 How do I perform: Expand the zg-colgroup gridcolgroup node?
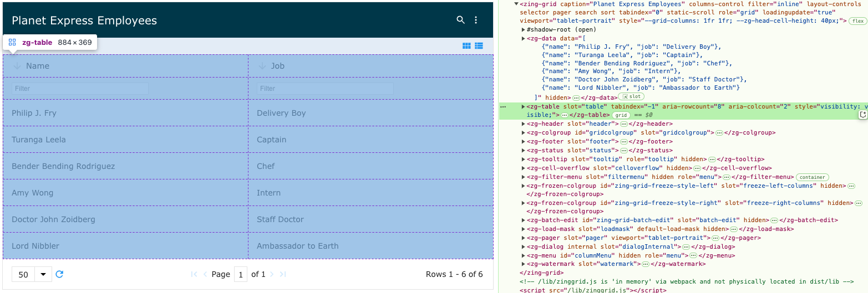[x=524, y=132]
